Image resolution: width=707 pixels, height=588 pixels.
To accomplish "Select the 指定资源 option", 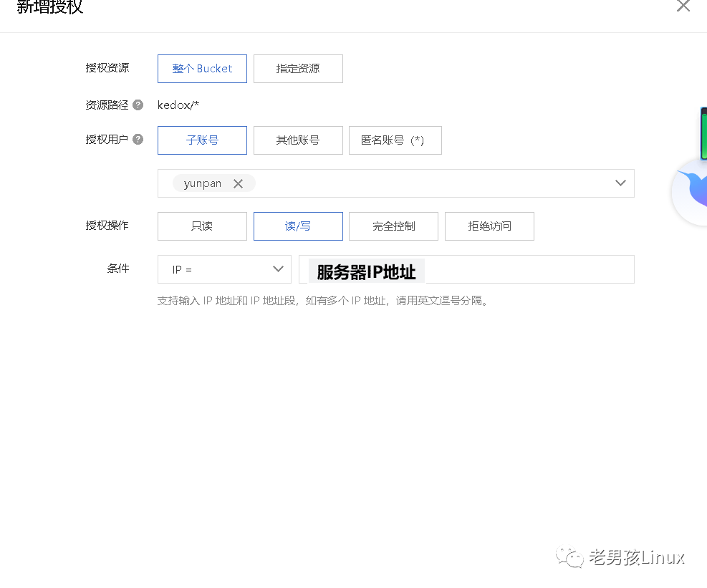I will (x=298, y=69).
